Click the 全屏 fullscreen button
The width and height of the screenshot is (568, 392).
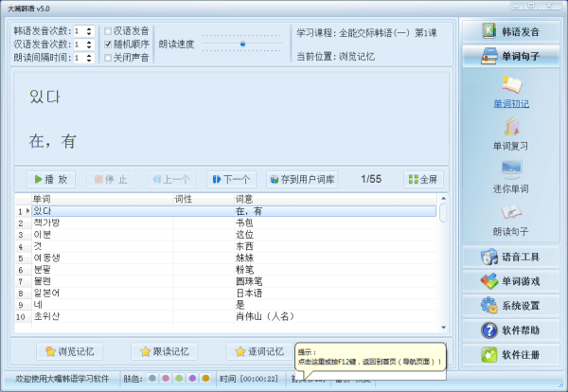422,179
